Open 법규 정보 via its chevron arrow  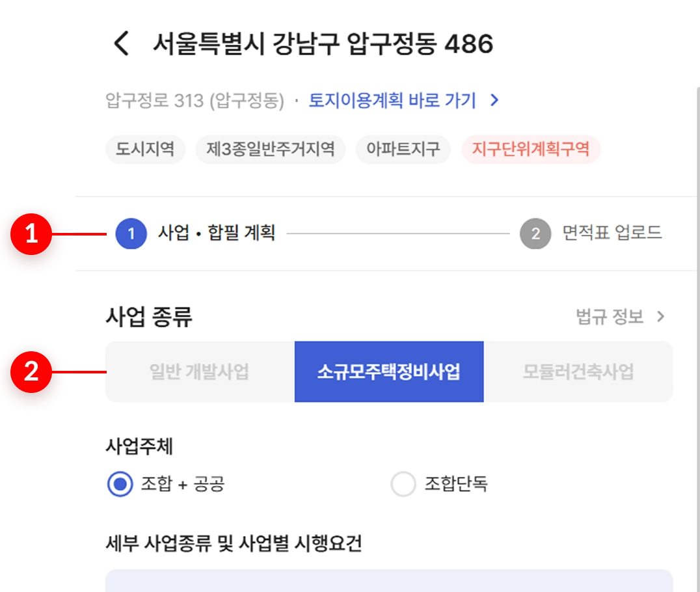(x=661, y=317)
